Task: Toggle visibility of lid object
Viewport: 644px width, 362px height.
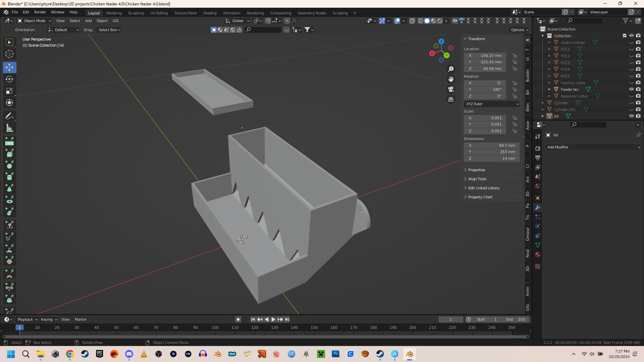Action: [x=631, y=116]
